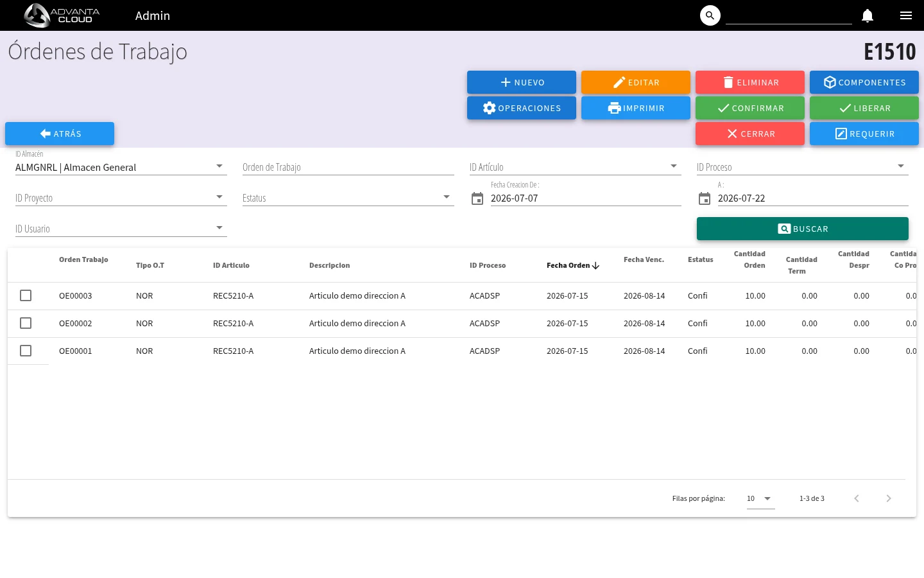Viewport: 924px width, 578px height.
Task: Click the search magnifier icon
Action: [x=710, y=15]
